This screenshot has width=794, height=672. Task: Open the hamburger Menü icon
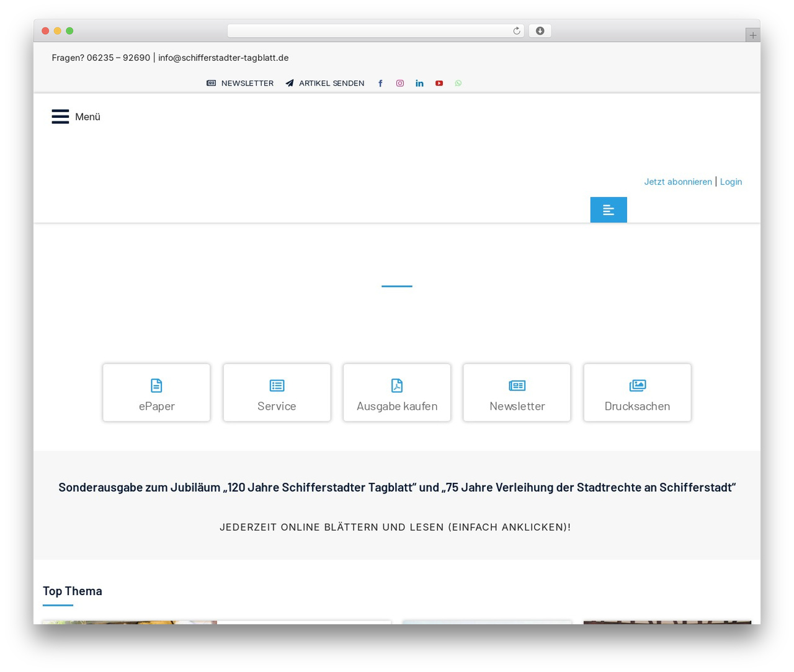coord(60,117)
